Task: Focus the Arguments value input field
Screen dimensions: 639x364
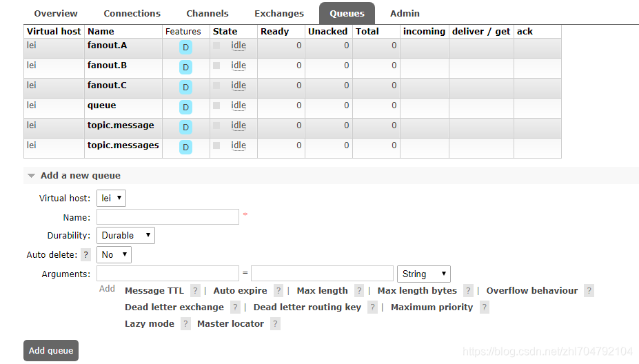Action: (322, 274)
